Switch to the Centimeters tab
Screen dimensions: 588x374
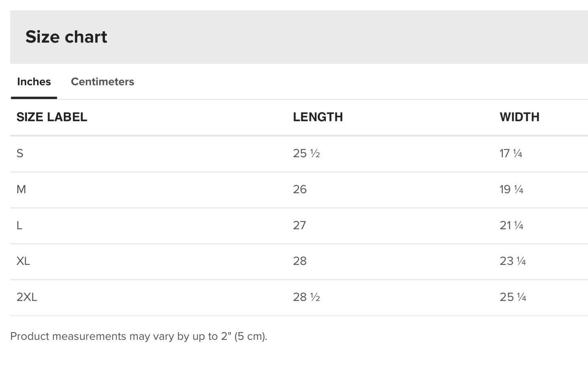102,81
